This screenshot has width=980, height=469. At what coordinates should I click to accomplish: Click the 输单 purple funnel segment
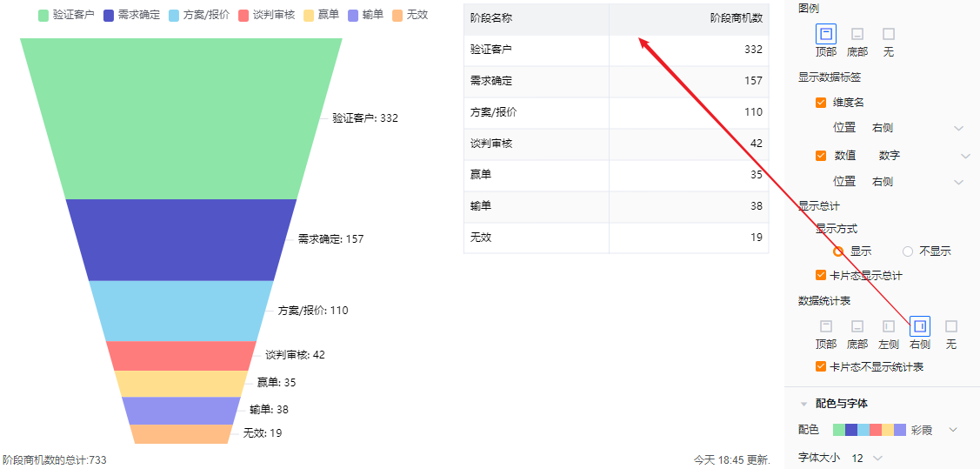181,411
